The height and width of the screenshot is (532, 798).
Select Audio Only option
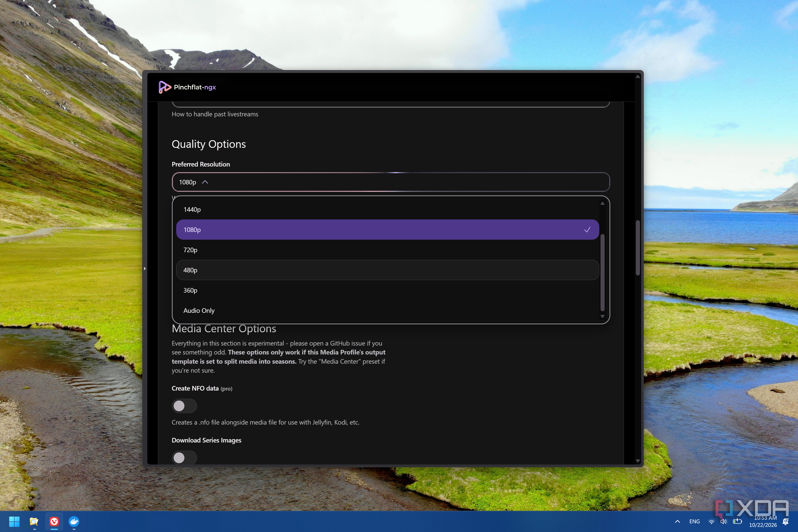(x=387, y=311)
